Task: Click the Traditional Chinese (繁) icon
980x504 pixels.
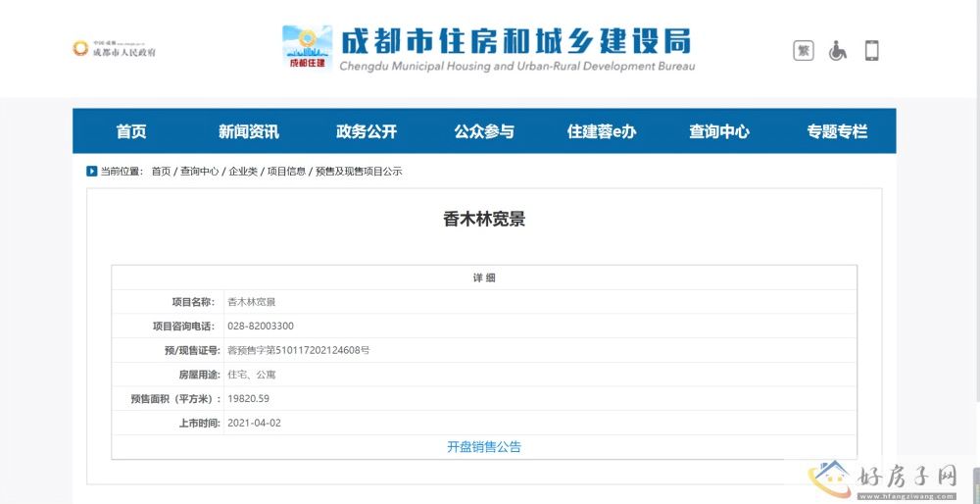Action: pyautogui.click(x=804, y=50)
